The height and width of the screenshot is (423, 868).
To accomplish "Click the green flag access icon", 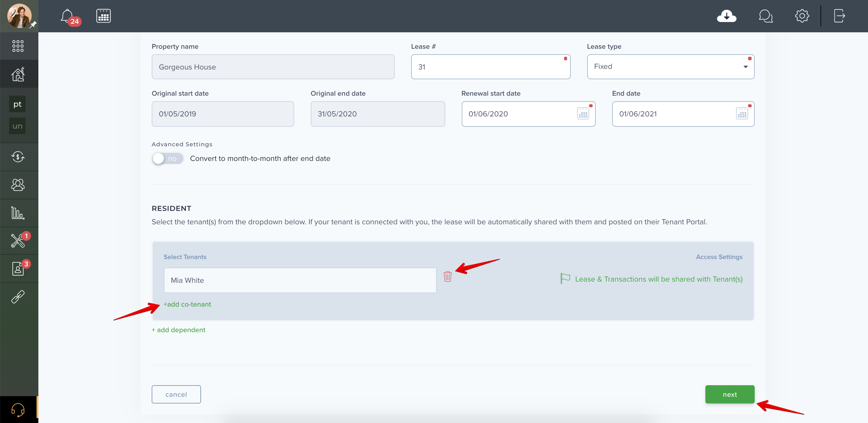I will [x=565, y=279].
